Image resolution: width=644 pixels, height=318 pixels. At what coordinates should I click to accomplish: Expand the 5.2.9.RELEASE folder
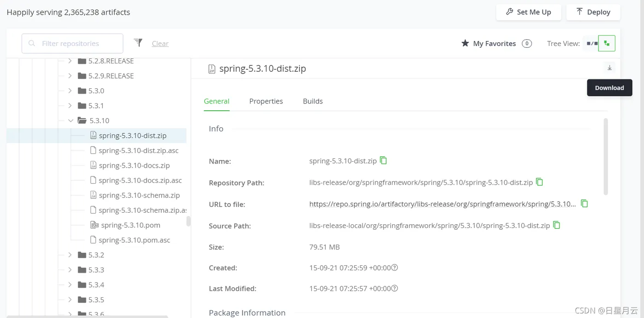tap(70, 76)
